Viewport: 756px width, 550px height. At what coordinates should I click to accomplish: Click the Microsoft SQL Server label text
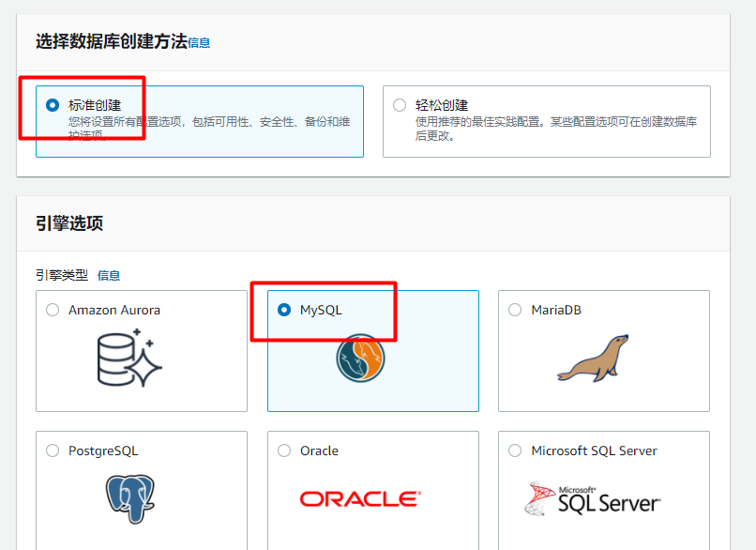(x=594, y=451)
